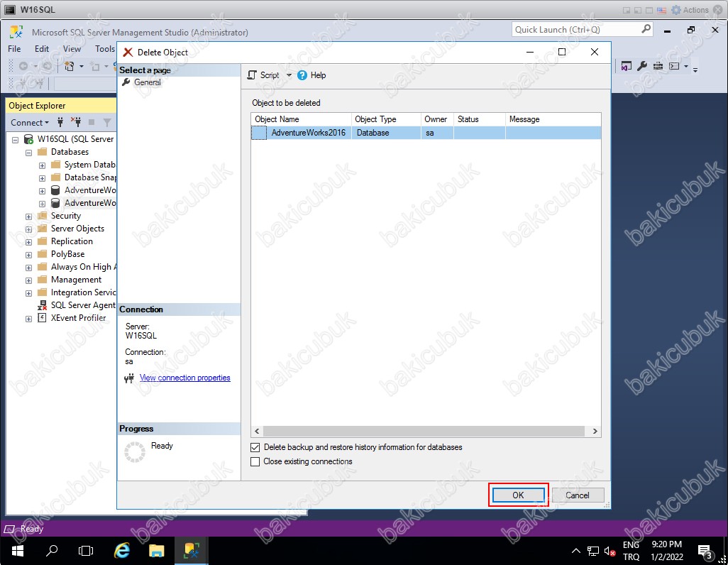Click the Owner column header
This screenshot has width=728, height=565.
437,119
